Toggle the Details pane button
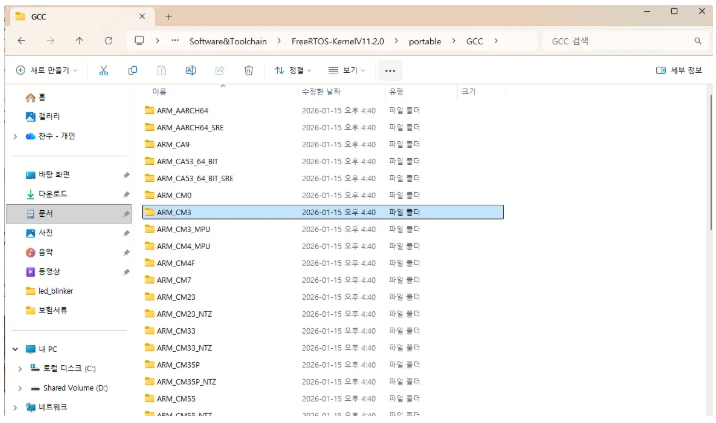This screenshot has width=716, height=423. [679, 70]
